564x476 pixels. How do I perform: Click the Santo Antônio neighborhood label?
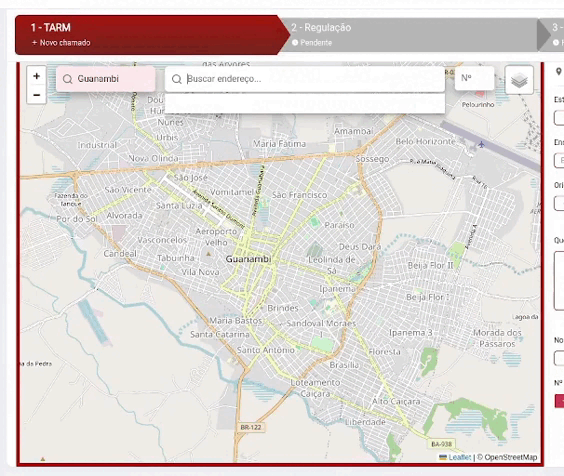pyautogui.click(x=265, y=350)
